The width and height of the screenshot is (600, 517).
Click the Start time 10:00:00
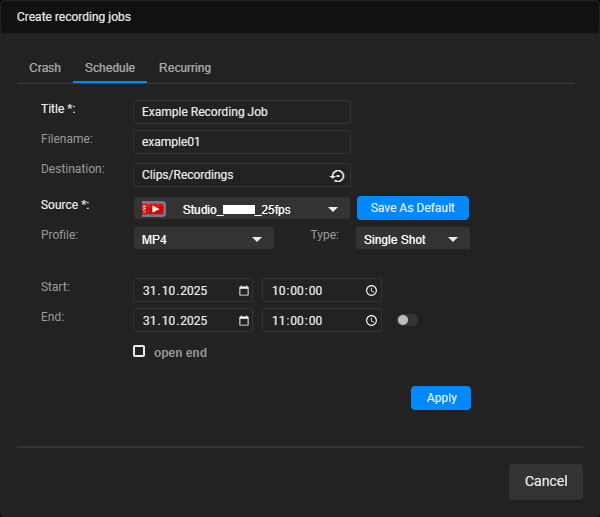322,290
